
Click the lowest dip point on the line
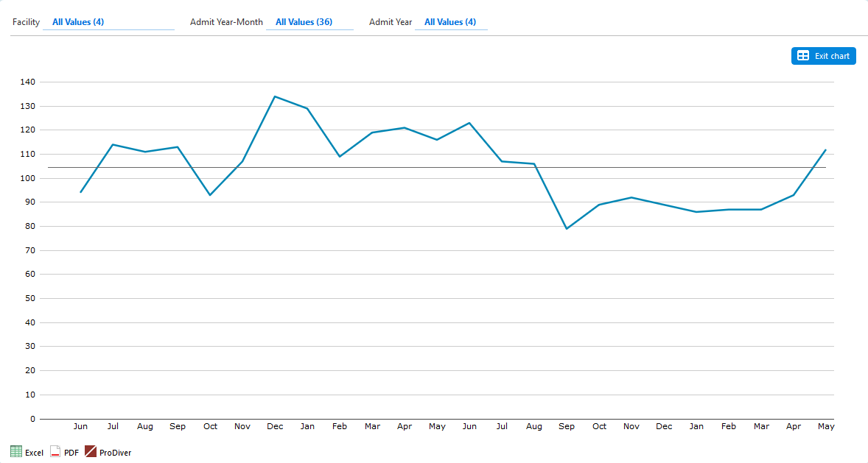pos(567,228)
